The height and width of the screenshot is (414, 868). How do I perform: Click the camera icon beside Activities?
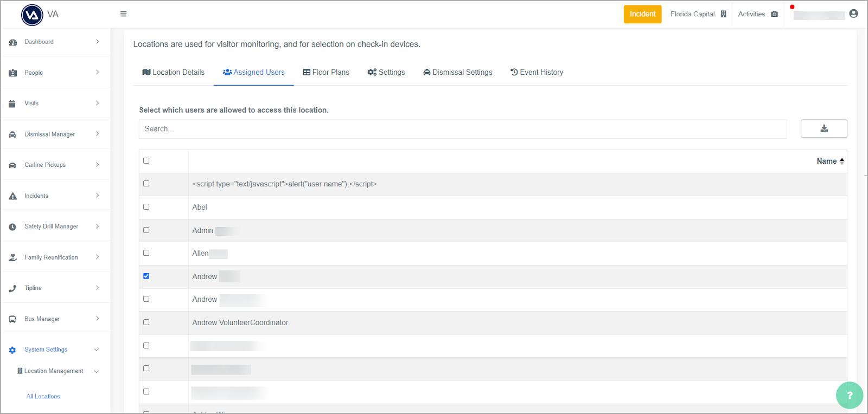pos(774,14)
